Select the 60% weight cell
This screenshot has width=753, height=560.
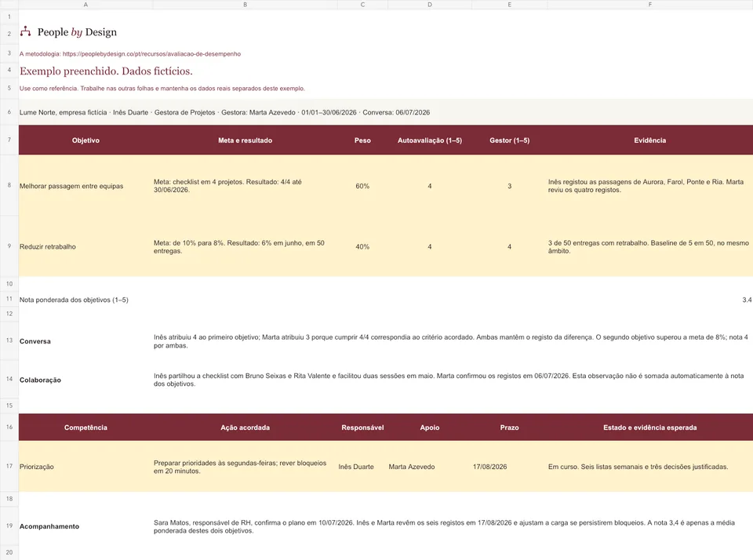(362, 185)
